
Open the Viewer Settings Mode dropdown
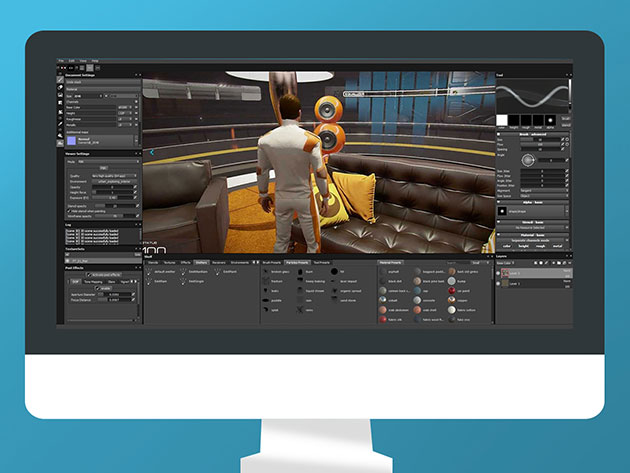click(x=108, y=162)
